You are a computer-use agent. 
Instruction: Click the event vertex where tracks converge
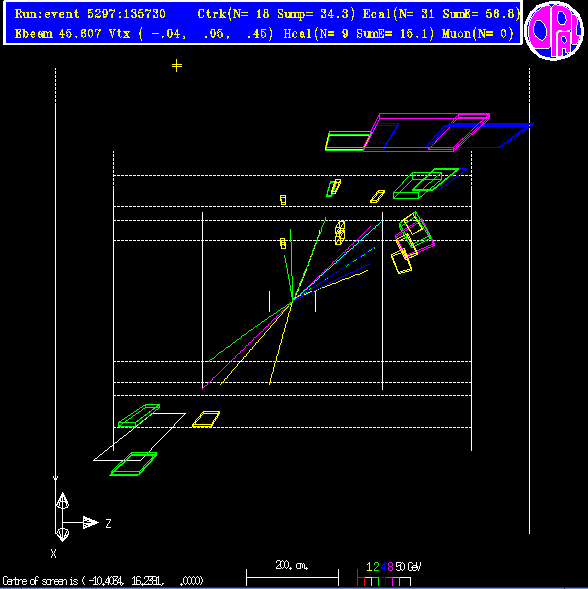[x=292, y=301]
